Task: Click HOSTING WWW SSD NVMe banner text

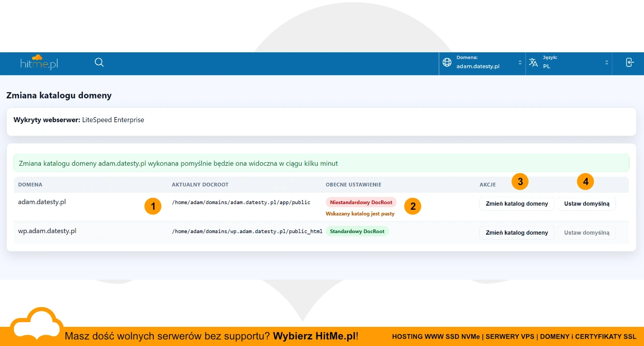Action: (436, 337)
